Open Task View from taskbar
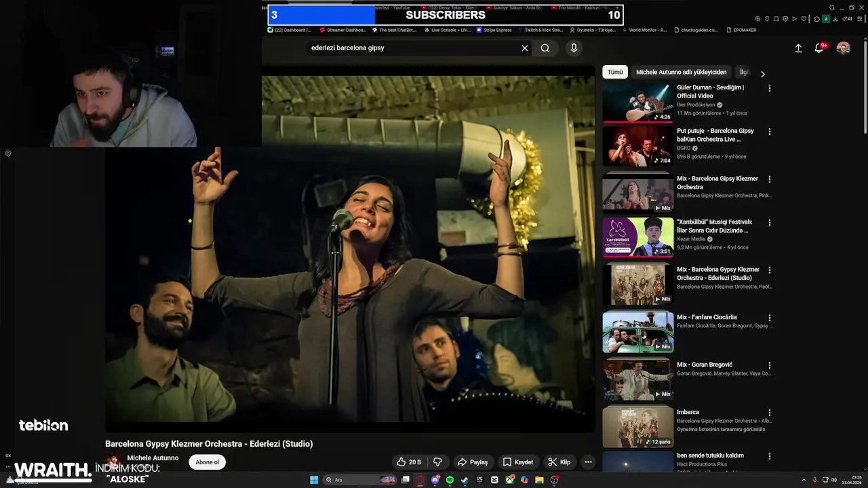The height and width of the screenshot is (488, 868). point(406,480)
